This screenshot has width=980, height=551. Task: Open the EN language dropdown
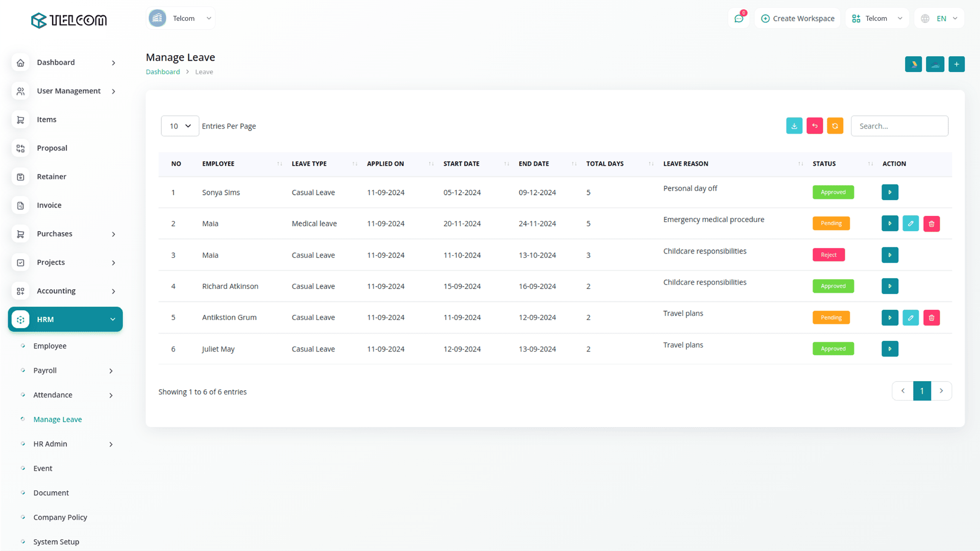pos(940,18)
